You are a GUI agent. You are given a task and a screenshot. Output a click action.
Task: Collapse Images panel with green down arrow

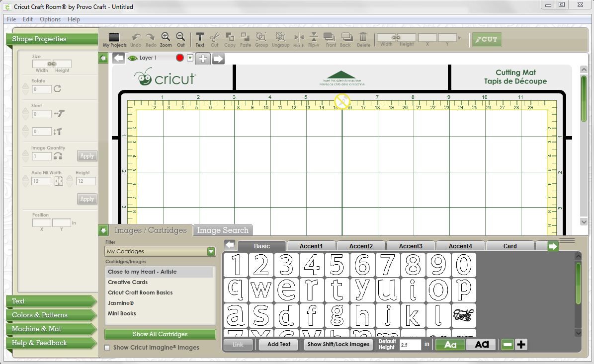(x=103, y=230)
